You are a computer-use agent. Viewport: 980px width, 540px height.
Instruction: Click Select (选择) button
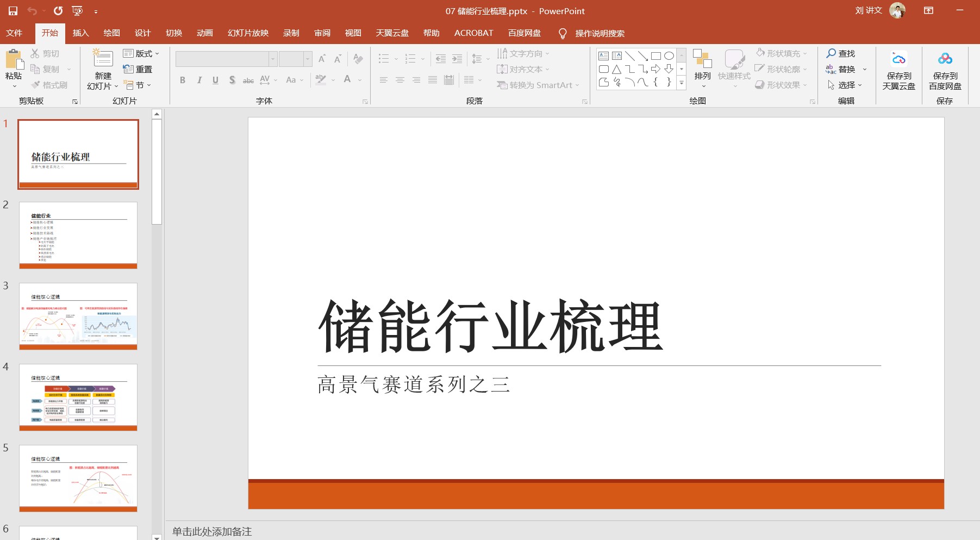[844, 85]
